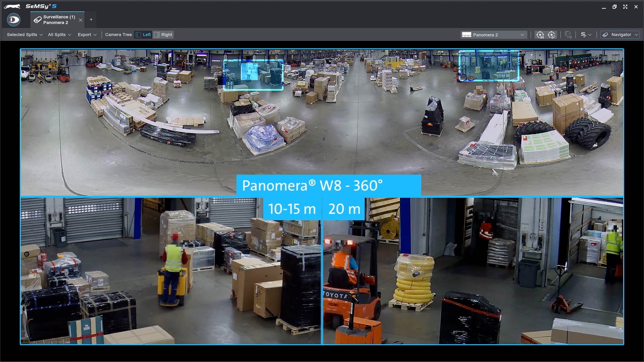Toggle Camera Tree on the Right

[x=163, y=35]
